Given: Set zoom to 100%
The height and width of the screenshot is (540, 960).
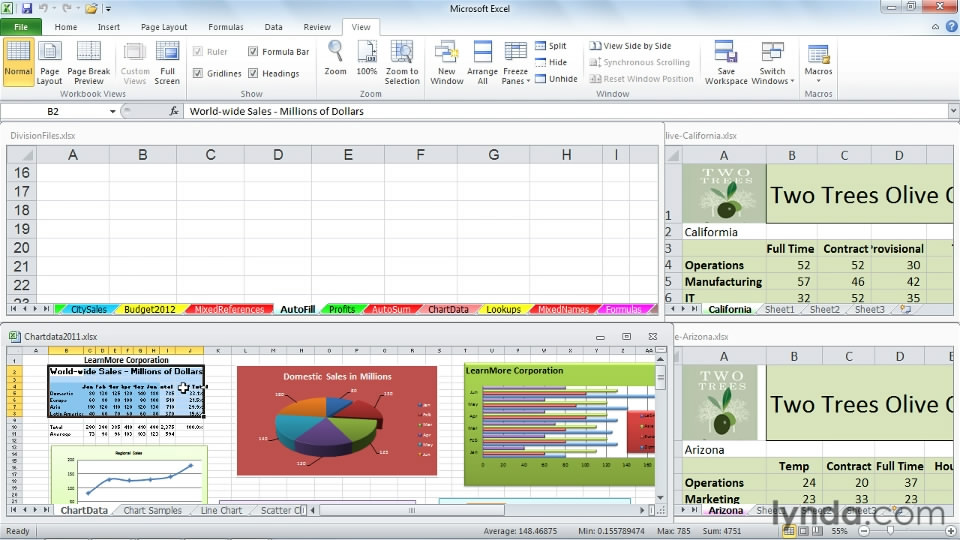Looking at the screenshot, I should 367,59.
